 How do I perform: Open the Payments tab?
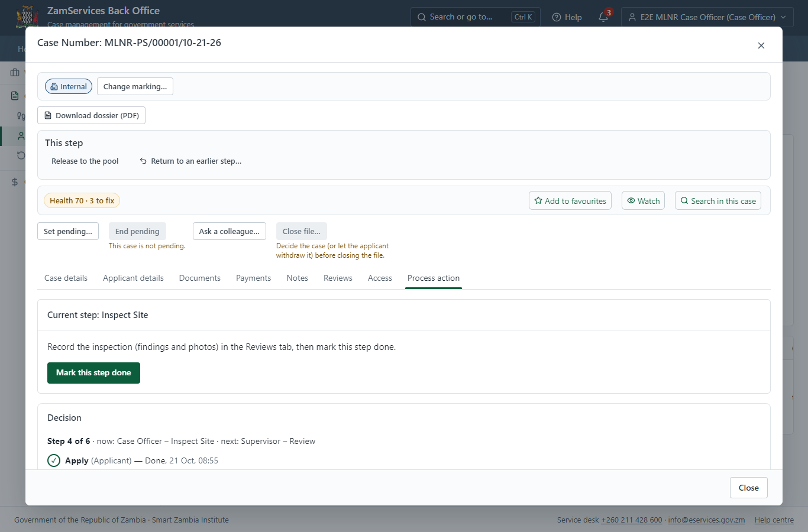point(254,278)
